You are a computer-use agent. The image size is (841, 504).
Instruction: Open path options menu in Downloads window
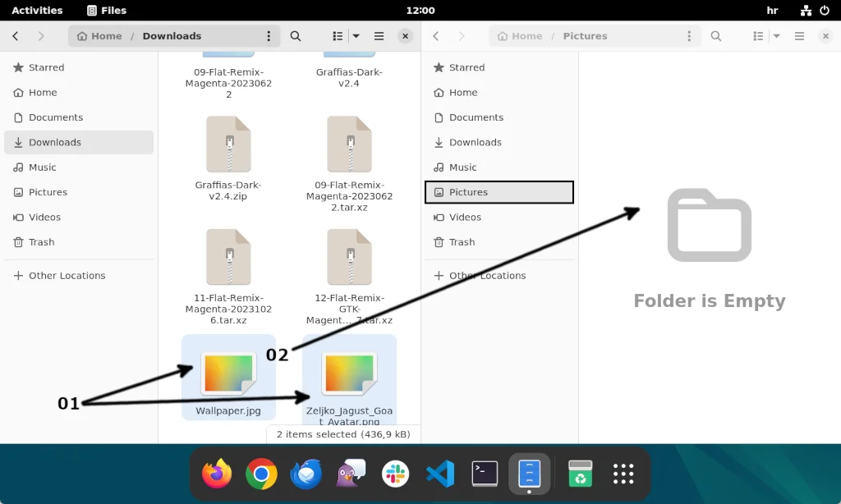269,36
